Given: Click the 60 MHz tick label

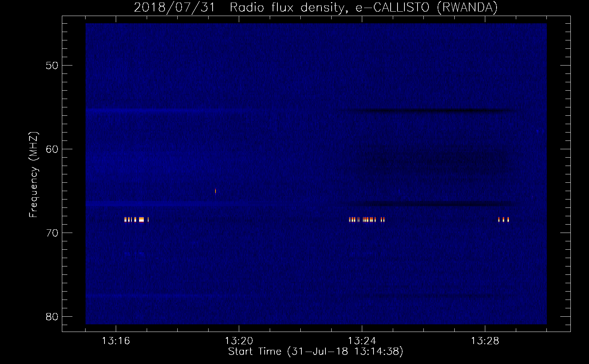Looking at the screenshot, I should pos(52,149).
